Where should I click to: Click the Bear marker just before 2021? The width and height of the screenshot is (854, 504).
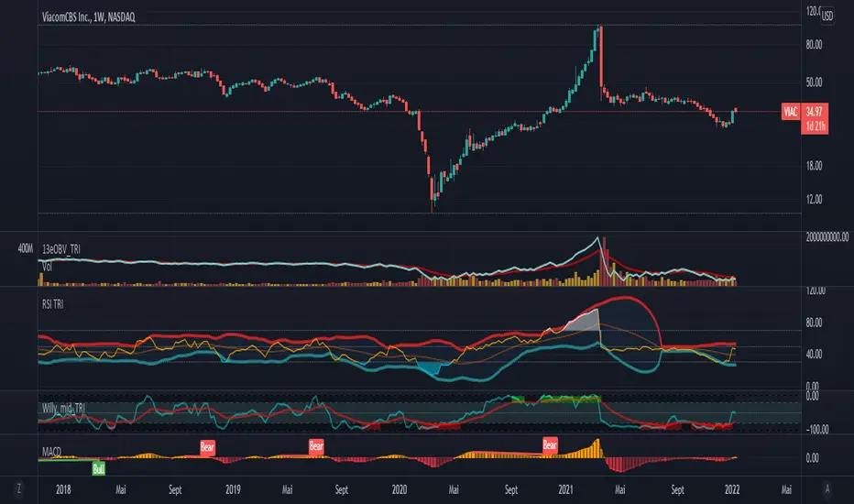click(x=550, y=445)
